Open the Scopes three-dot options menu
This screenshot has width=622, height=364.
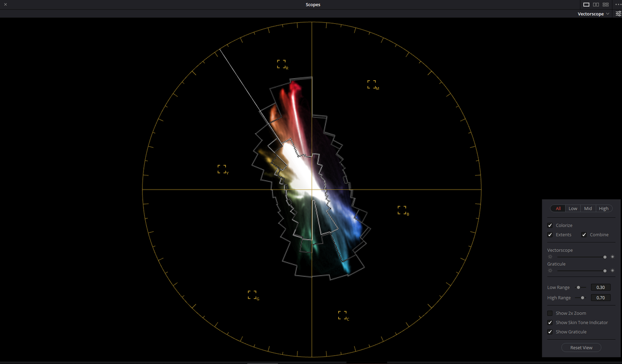(x=618, y=4)
